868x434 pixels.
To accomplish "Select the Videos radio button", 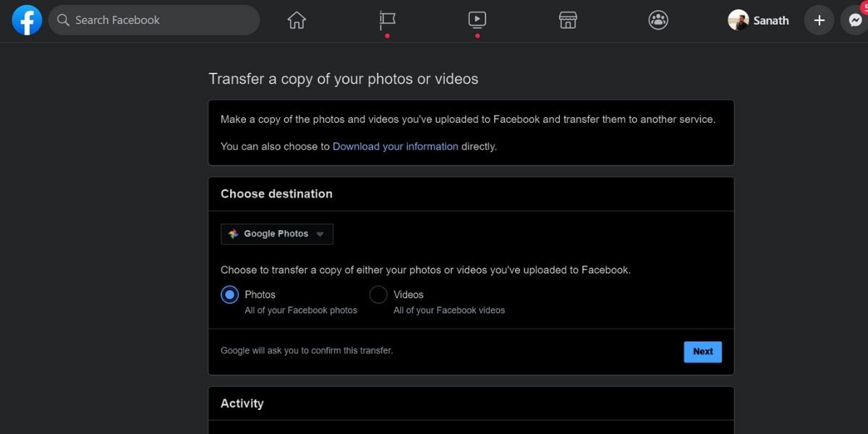I will pos(378,294).
